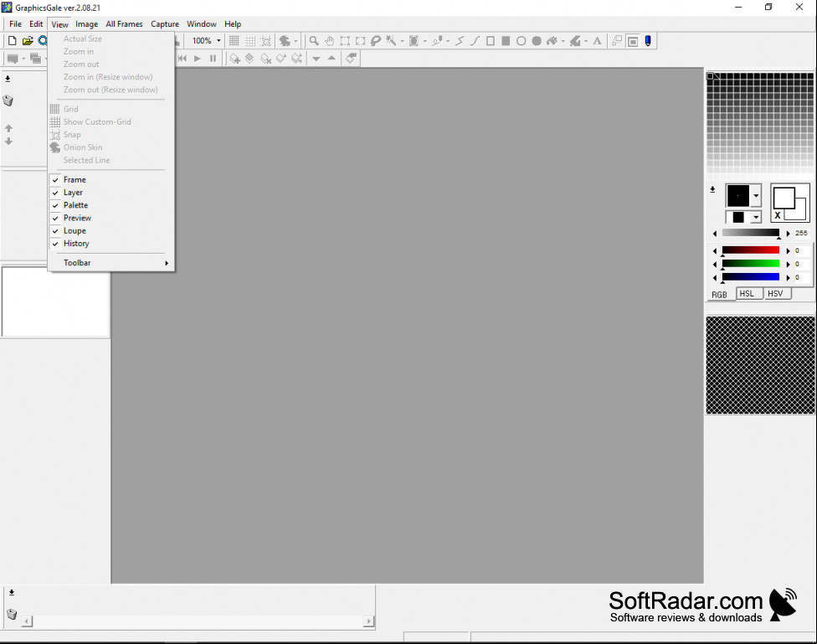Uncheck Layer in the View menu
817x644 pixels.
111,193
